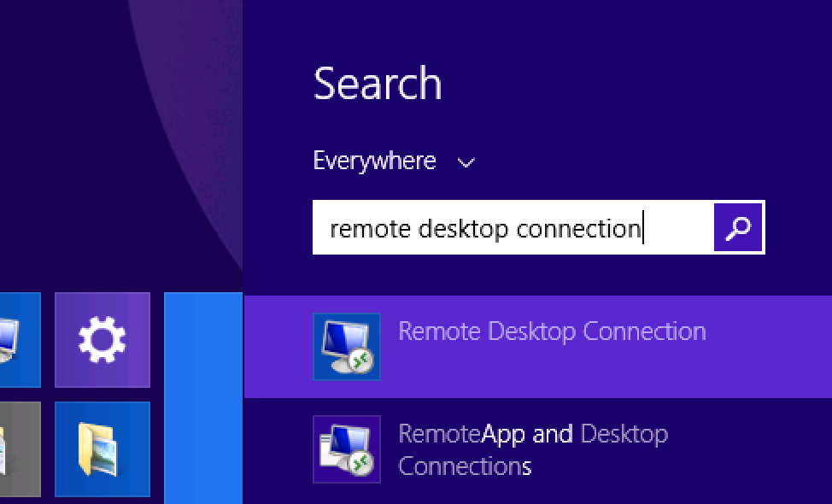This screenshot has width=832, height=504.
Task: Expand the Everywhere search scope dropdown
Action: pos(374,161)
